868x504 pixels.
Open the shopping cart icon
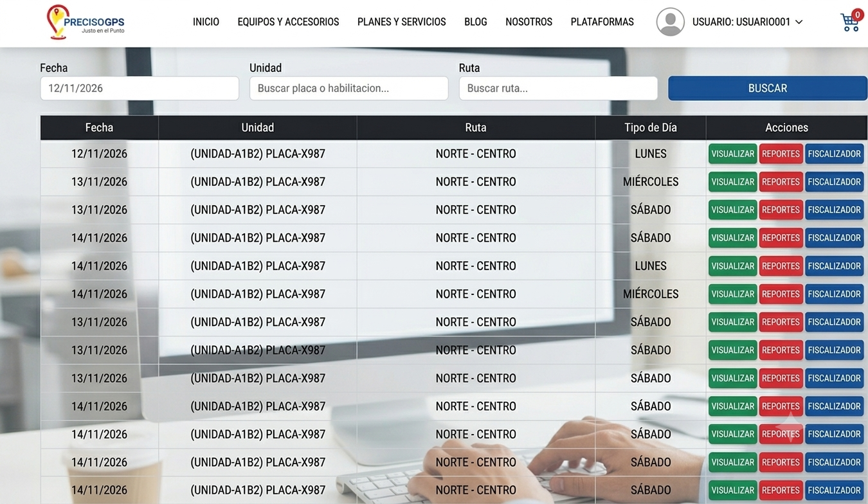click(x=850, y=22)
